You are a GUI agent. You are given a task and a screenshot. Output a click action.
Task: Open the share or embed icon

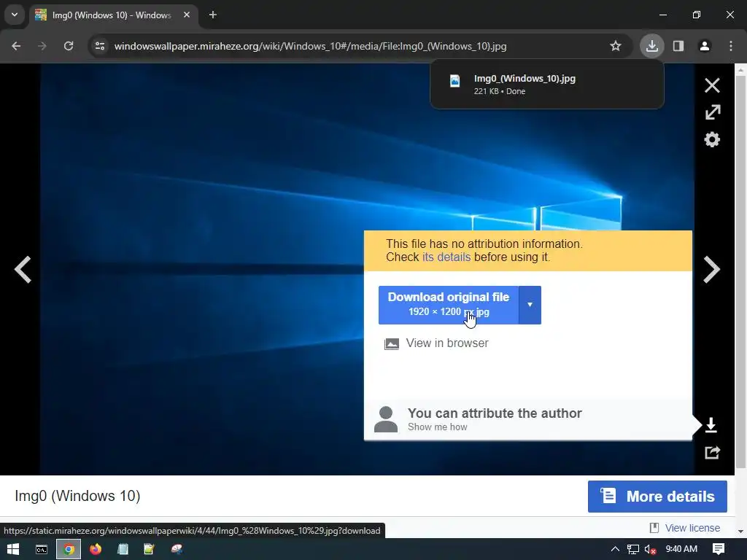[712, 452]
